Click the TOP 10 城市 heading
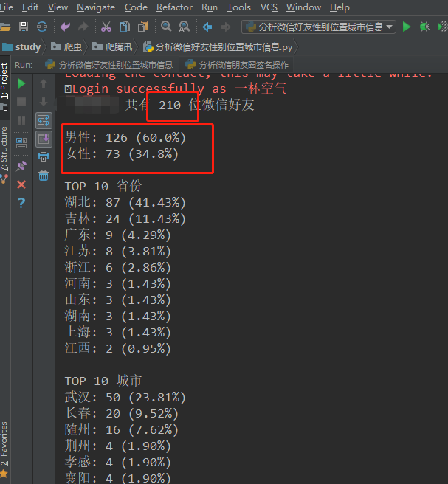The image size is (448, 484). (x=103, y=381)
